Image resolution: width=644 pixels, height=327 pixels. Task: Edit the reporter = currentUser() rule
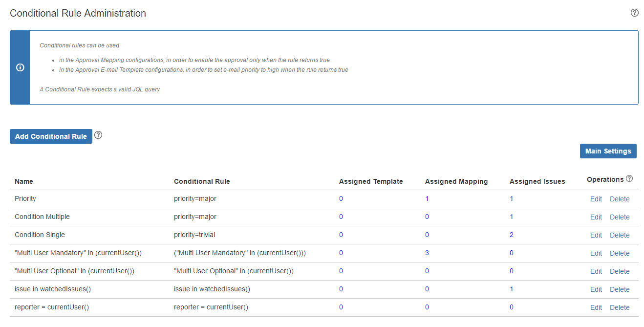tap(596, 307)
